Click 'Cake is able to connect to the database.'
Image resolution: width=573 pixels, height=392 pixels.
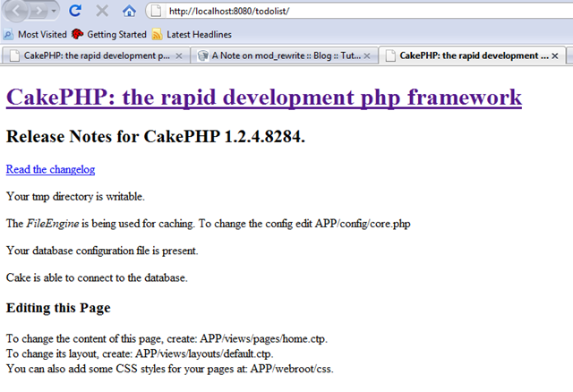coord(97,277)
